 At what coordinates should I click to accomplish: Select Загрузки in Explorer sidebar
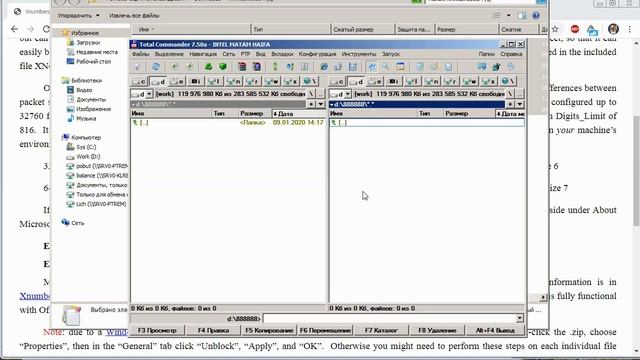(x=88, y=42)
